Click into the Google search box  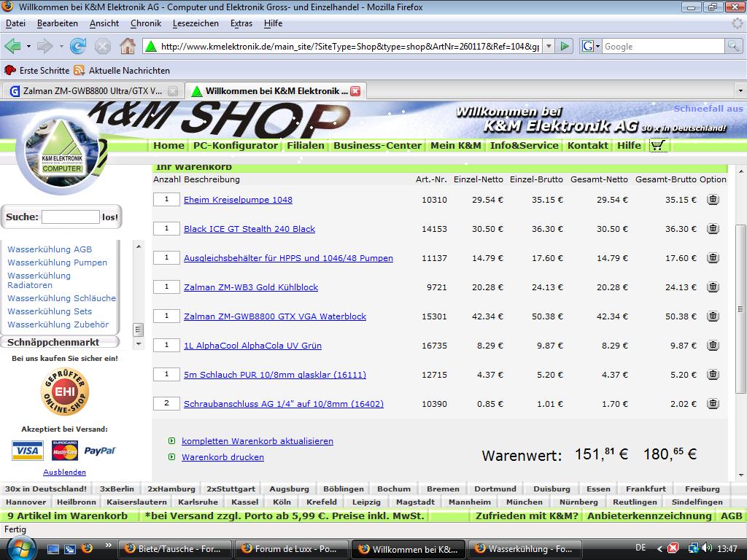(663, 46)
